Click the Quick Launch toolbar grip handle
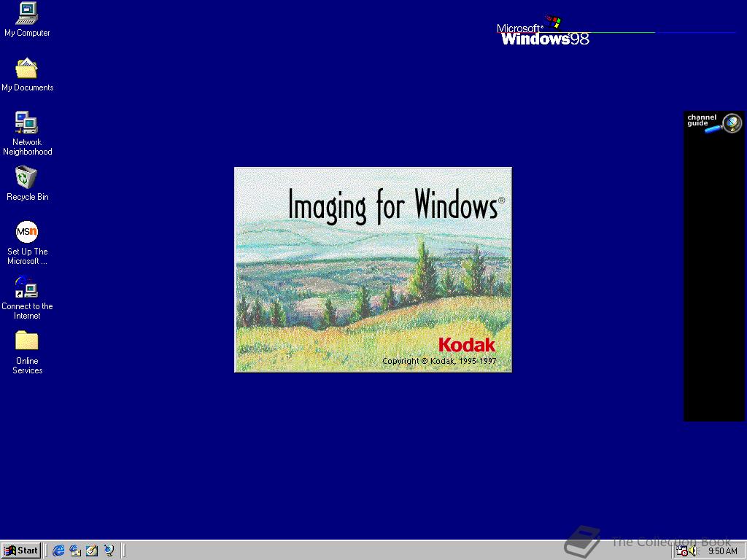The width and height of the screenshot is (747, 560). [46, 551]
